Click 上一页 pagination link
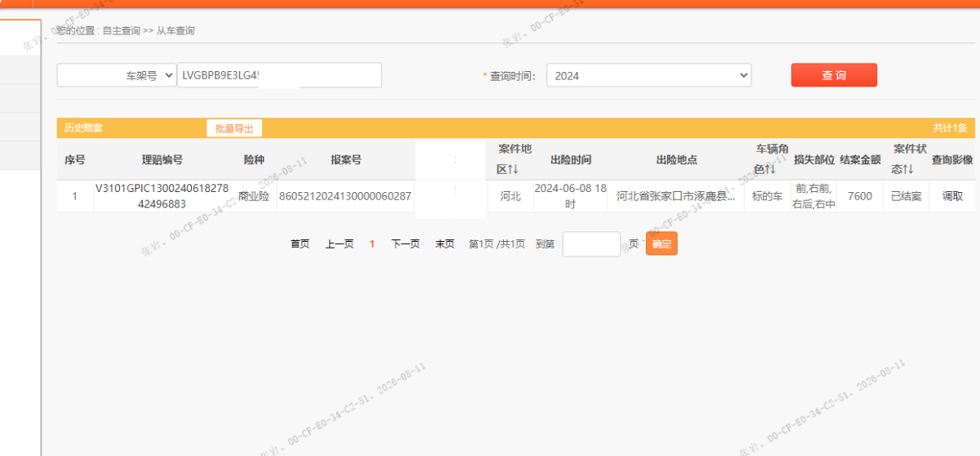 (x=340, y=244)
